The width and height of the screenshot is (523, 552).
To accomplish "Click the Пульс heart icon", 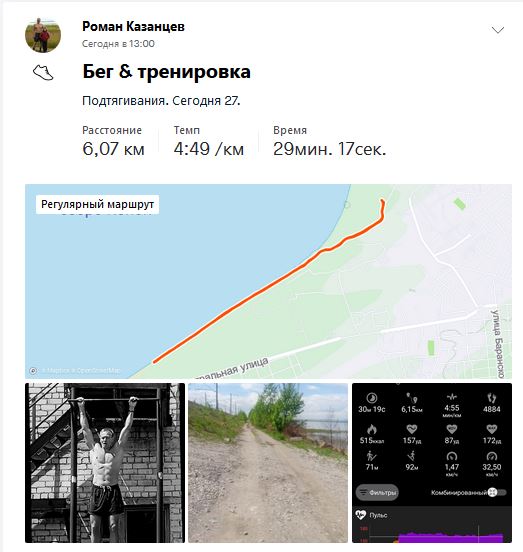I will point(360,515).
